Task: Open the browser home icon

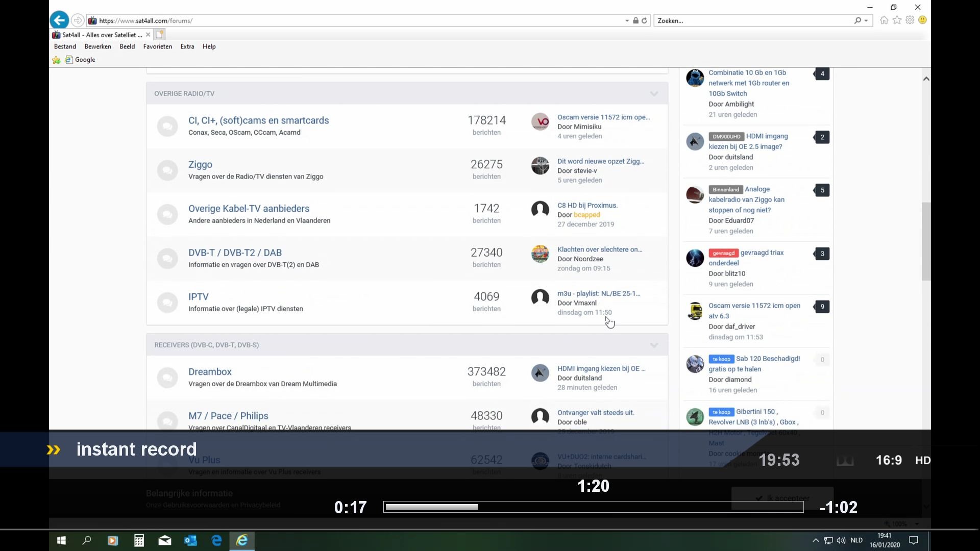Action: click(884, 20)
